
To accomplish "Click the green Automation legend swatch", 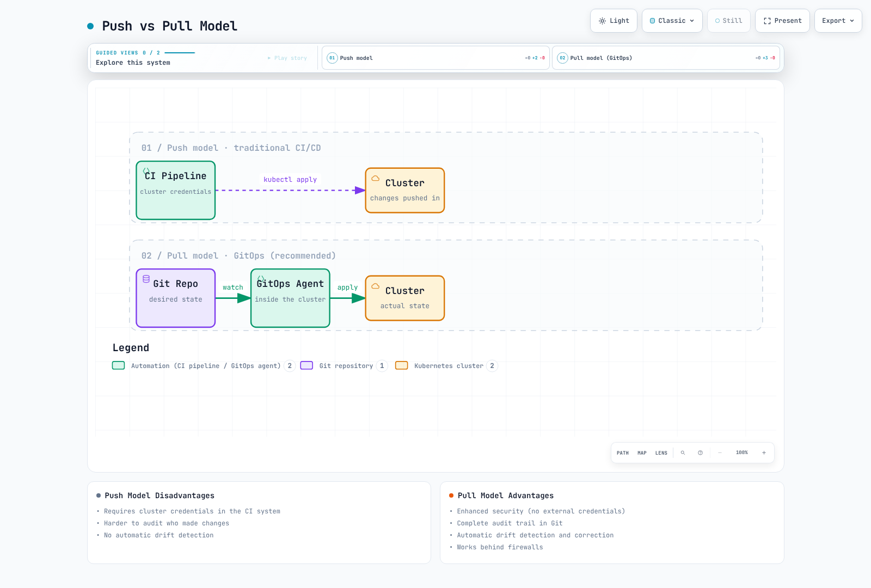I will tap(119, 365).
